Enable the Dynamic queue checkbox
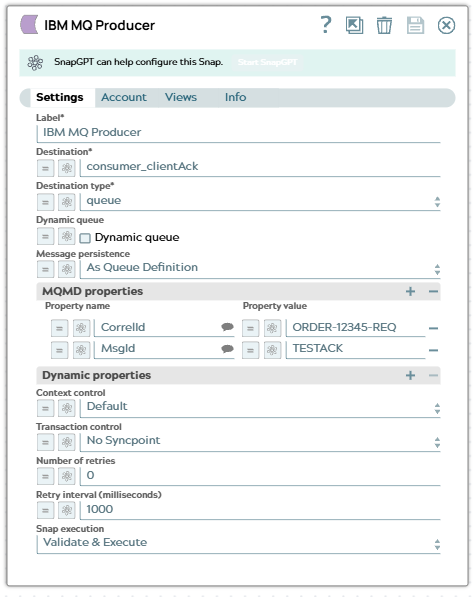The width and height of the screenshot is (474, 597). 85,238
